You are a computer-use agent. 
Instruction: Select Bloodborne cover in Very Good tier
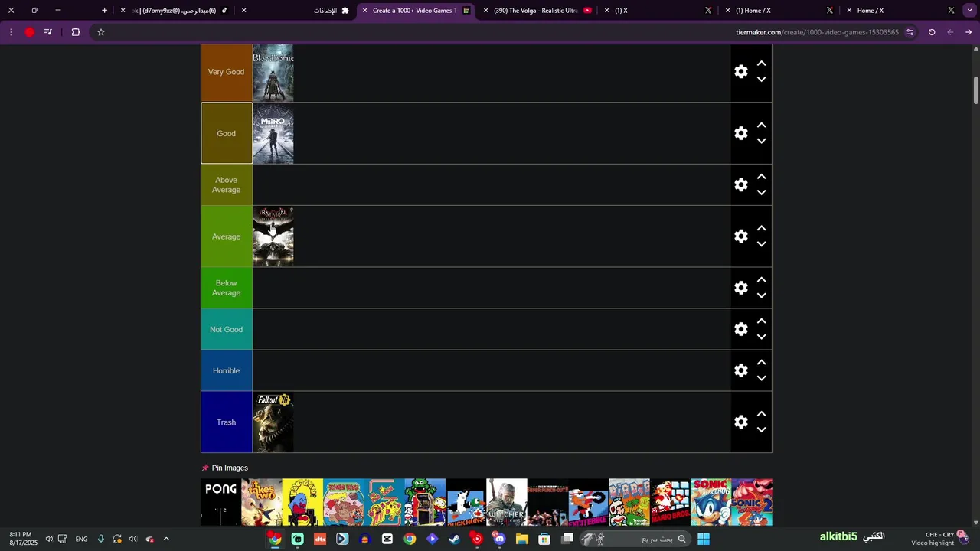(x=273, y=73)
